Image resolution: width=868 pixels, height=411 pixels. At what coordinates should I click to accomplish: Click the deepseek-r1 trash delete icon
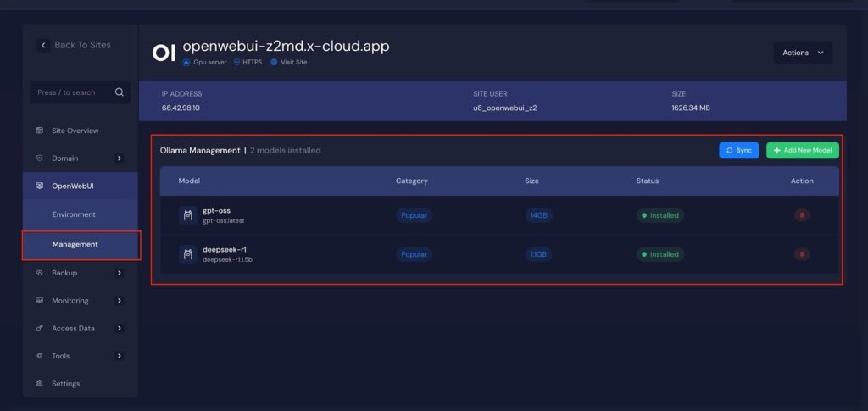point(801,254)
